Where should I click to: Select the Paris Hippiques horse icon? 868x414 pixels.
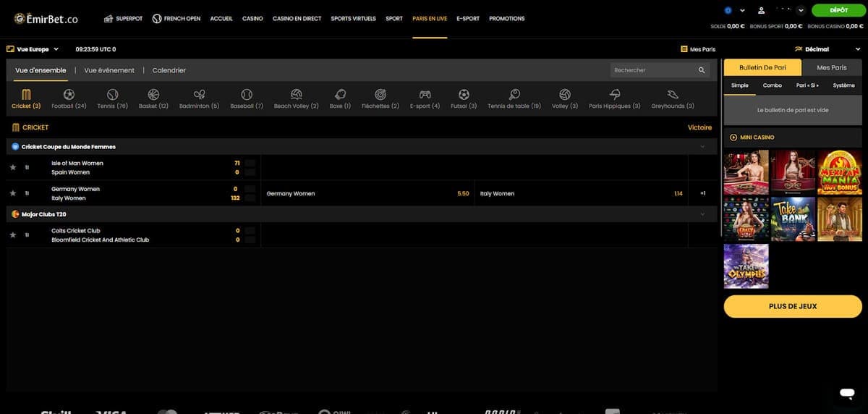click(x=614, y=95)
